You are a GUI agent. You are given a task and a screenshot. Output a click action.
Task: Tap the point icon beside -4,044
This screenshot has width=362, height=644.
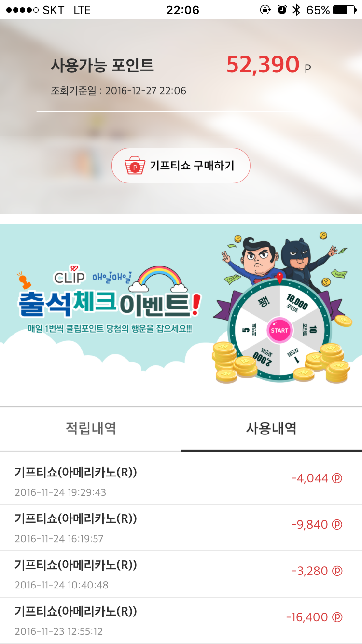click(337, 478)
